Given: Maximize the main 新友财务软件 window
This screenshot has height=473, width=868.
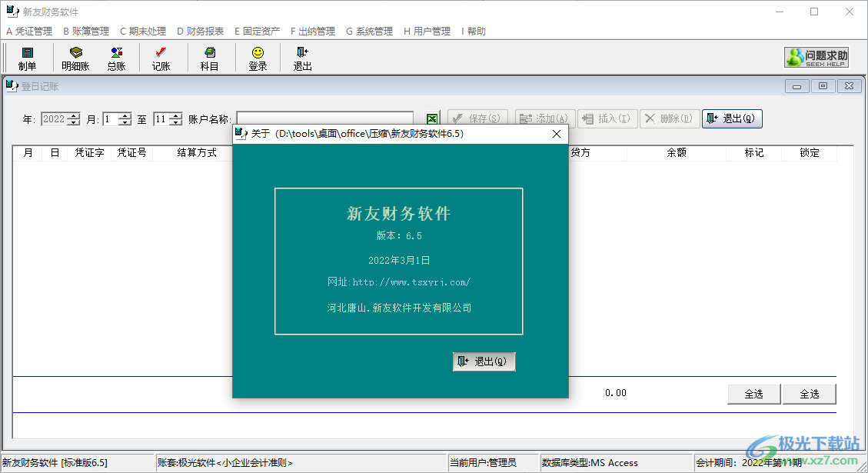Looking at the screenshot, I should (813, 12).
